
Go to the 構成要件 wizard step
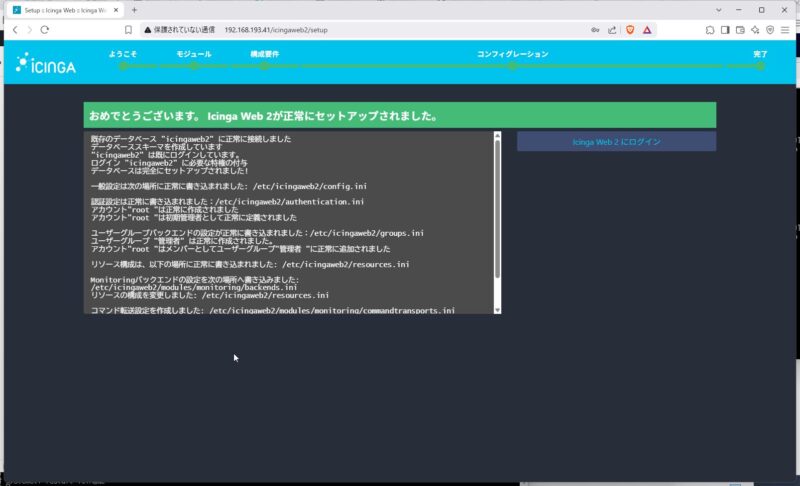click(264, 54)
